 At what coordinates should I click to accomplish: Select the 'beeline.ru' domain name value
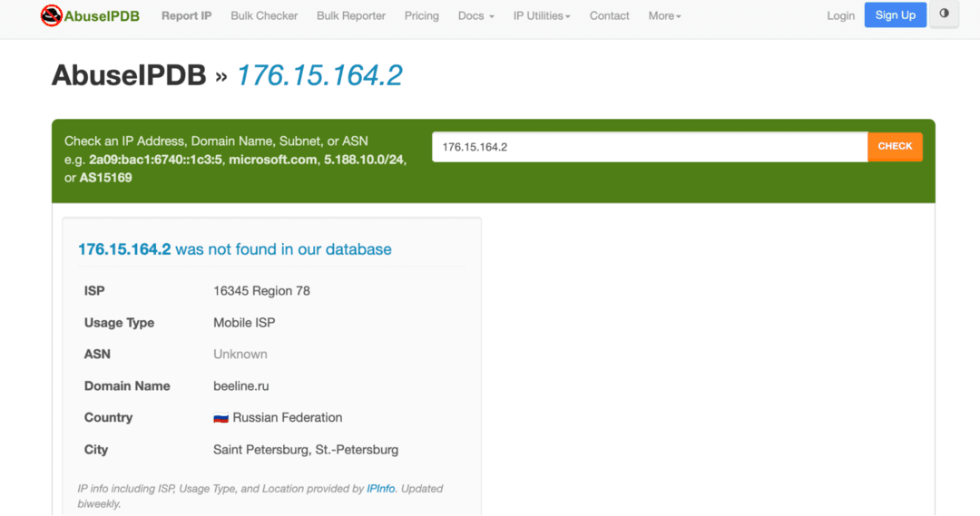241,386
